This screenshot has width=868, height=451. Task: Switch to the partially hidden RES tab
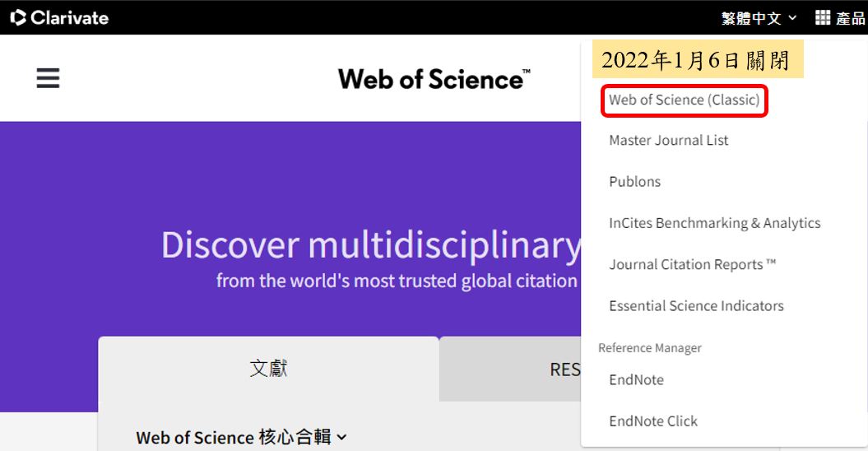coord(510,369)
